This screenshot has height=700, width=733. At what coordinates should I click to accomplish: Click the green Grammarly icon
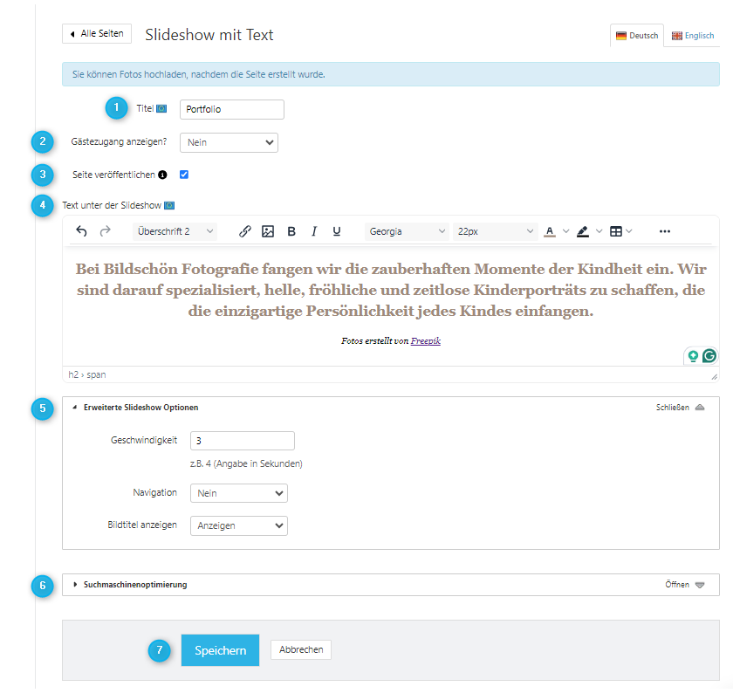point(709,356)
